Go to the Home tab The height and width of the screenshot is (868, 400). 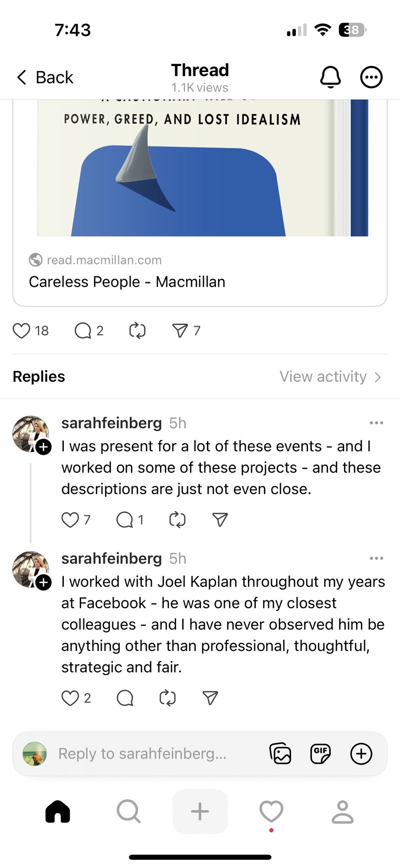[58, 811]
